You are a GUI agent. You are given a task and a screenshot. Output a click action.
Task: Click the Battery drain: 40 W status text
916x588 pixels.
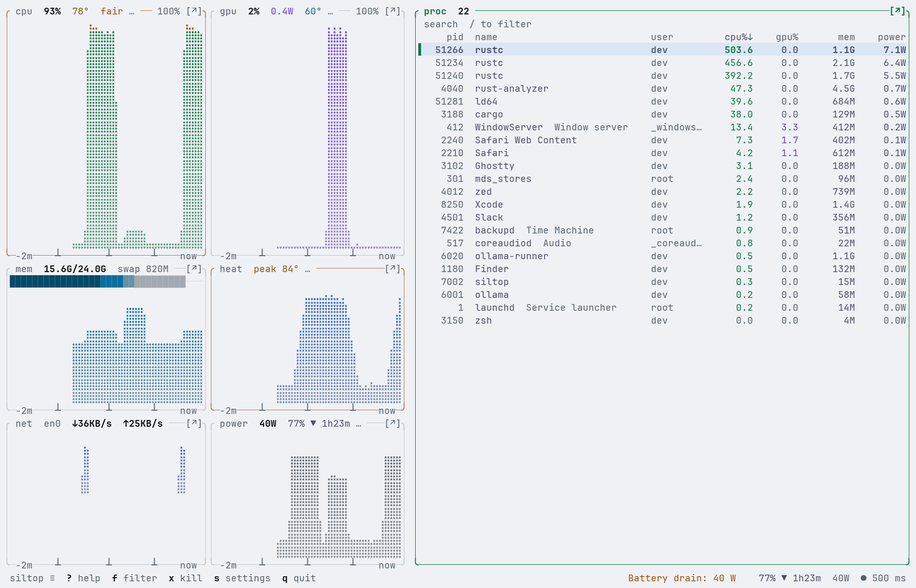point(682,578)
